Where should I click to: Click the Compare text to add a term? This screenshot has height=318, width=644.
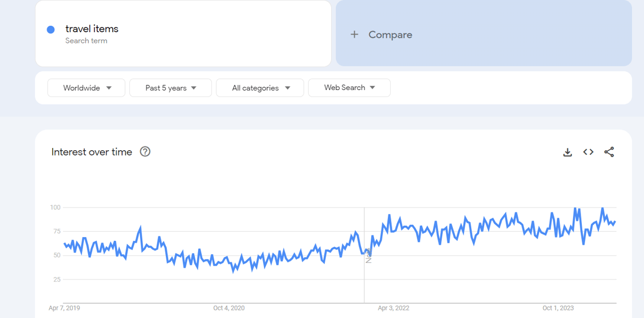(x=390, y=35)
